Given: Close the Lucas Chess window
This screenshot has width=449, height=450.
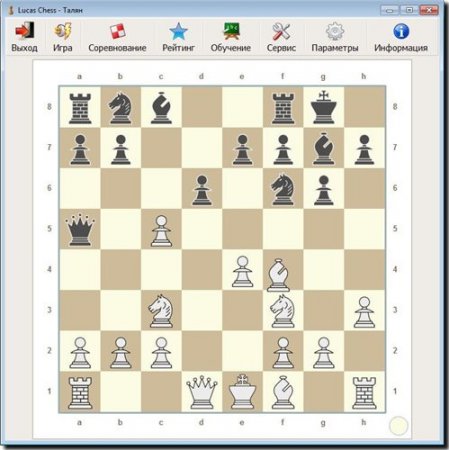Looking at the screenshot, I should (x=429, y=10).
